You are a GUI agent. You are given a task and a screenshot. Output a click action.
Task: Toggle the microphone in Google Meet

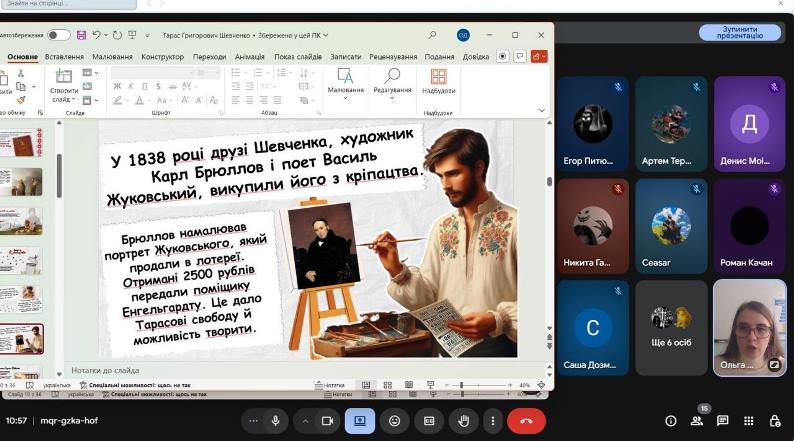pyautogui.click(x=275, y=421)
